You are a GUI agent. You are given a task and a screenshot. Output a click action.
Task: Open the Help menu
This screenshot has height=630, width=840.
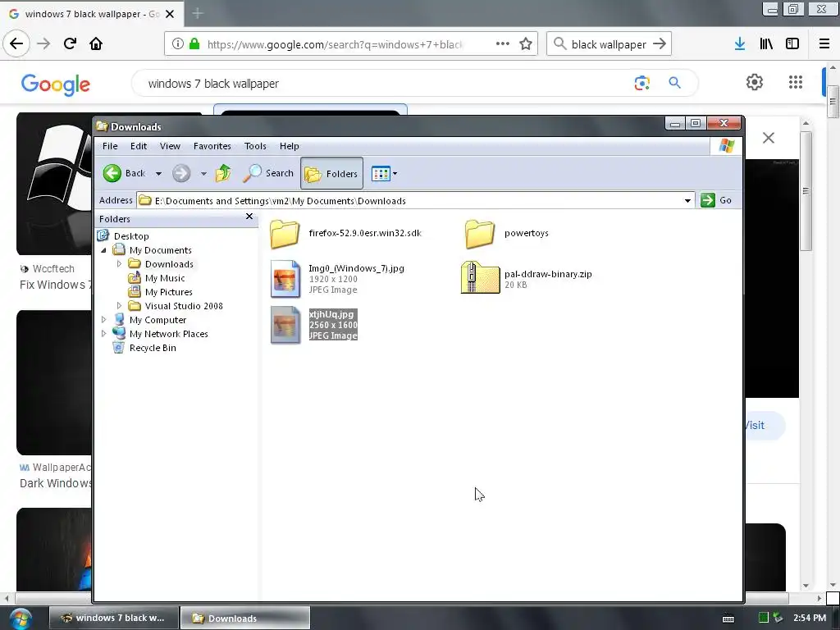coord(290,146)
